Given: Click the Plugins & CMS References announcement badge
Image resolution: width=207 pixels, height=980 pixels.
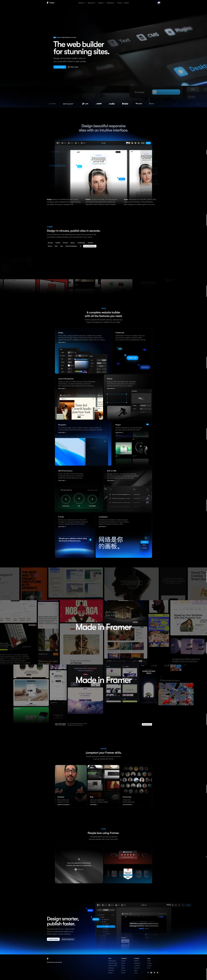Looking at the screenshot, I should [65, 37].
